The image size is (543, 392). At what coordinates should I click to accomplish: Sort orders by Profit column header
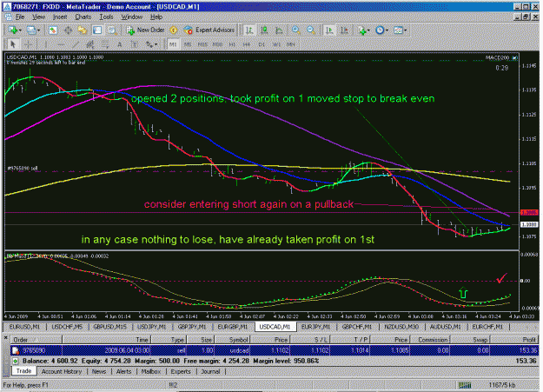514,340
